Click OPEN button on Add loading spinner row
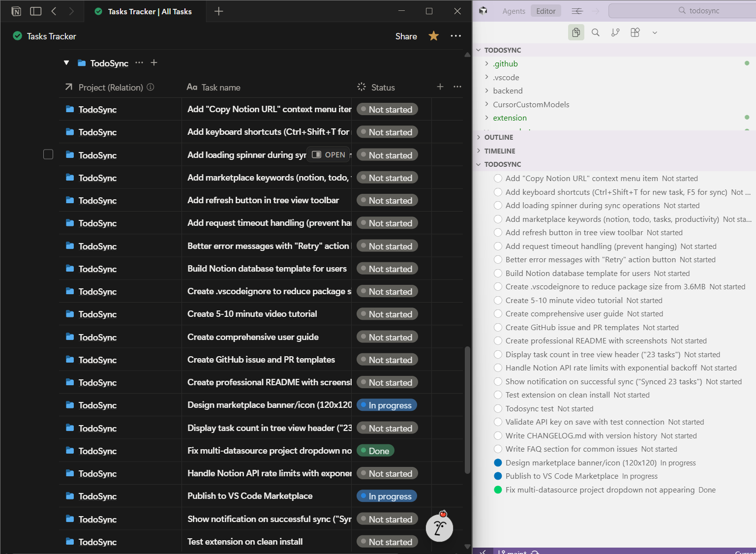 (x=329, y=154)
